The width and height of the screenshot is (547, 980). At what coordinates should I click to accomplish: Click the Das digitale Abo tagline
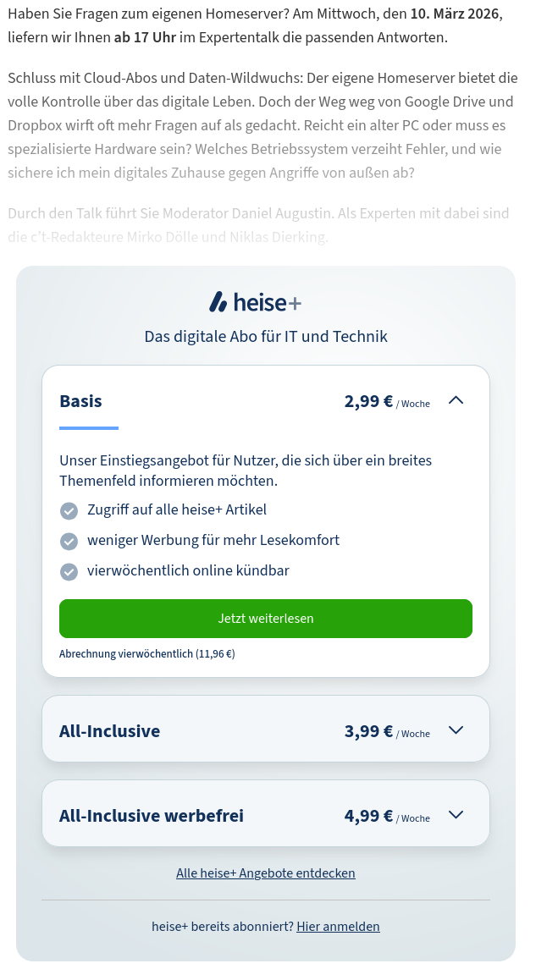(266, 337)
